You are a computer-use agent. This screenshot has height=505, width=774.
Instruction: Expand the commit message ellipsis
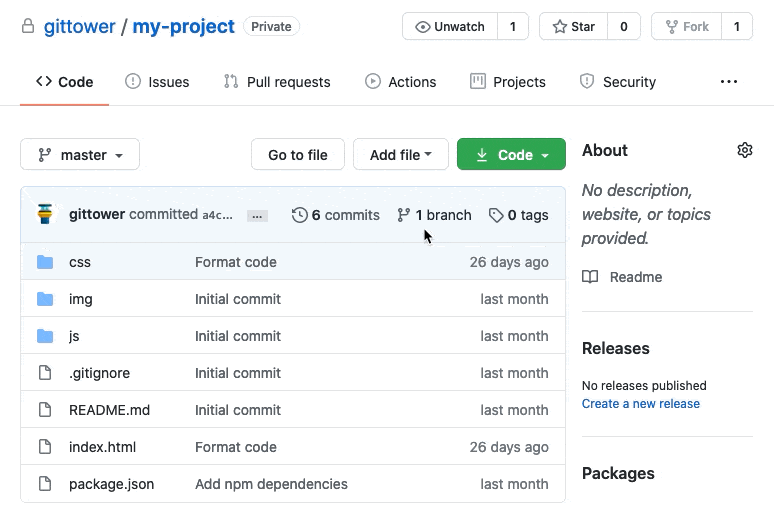(257, 216)
